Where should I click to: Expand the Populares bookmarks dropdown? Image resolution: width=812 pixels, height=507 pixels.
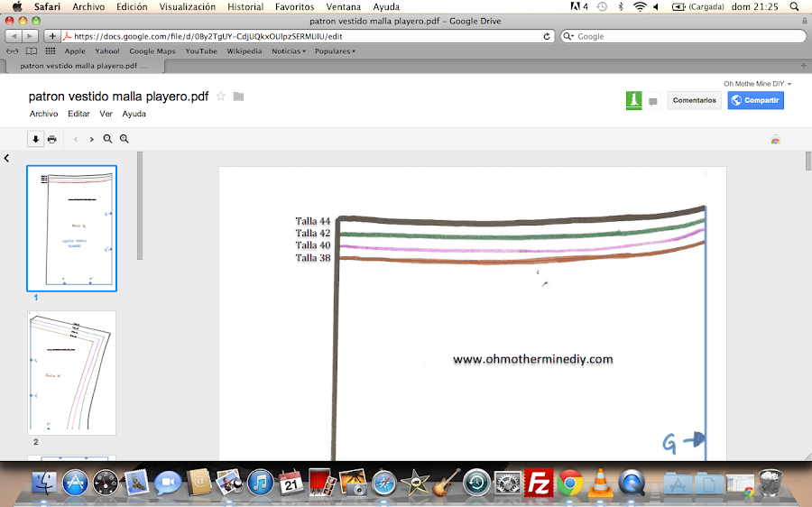pyautogui.click(x=335, y=51)
